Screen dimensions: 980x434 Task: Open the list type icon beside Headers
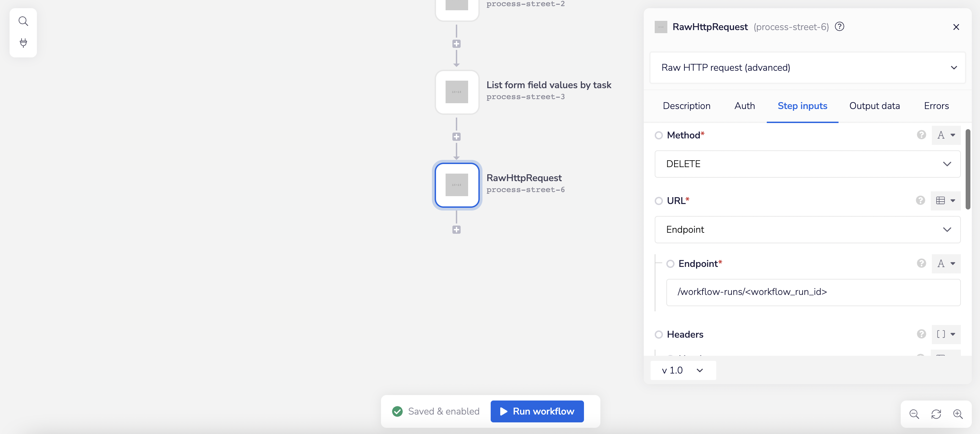(946, 334)
